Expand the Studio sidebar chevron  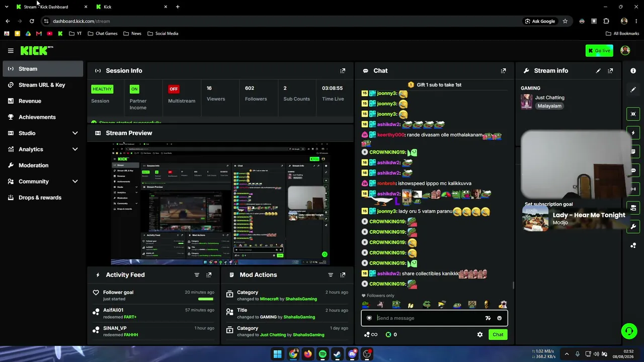point(75,133)
